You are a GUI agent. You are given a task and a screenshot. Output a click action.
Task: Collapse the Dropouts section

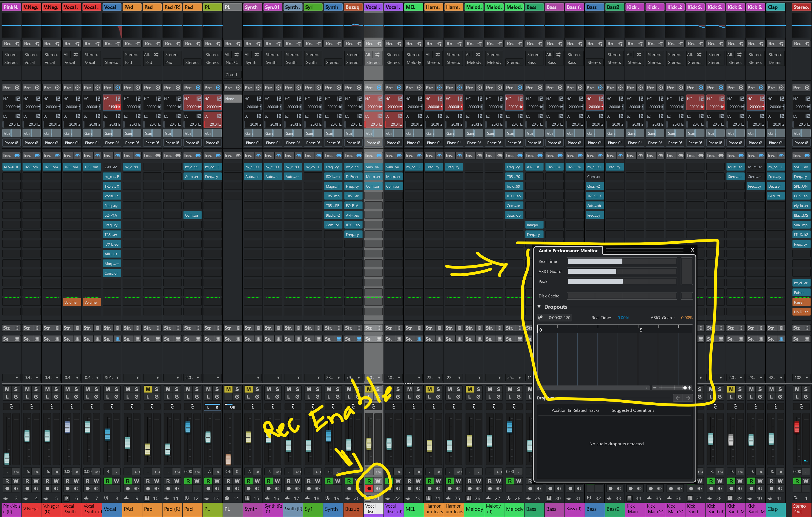539,307
